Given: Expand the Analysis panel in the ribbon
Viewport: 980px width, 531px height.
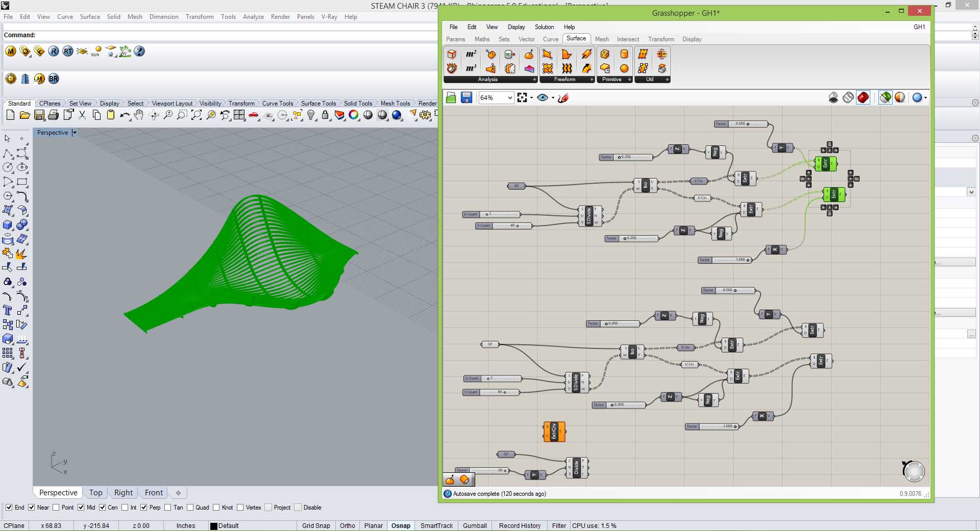Looking at the screenshot, I should pos(534,80).
